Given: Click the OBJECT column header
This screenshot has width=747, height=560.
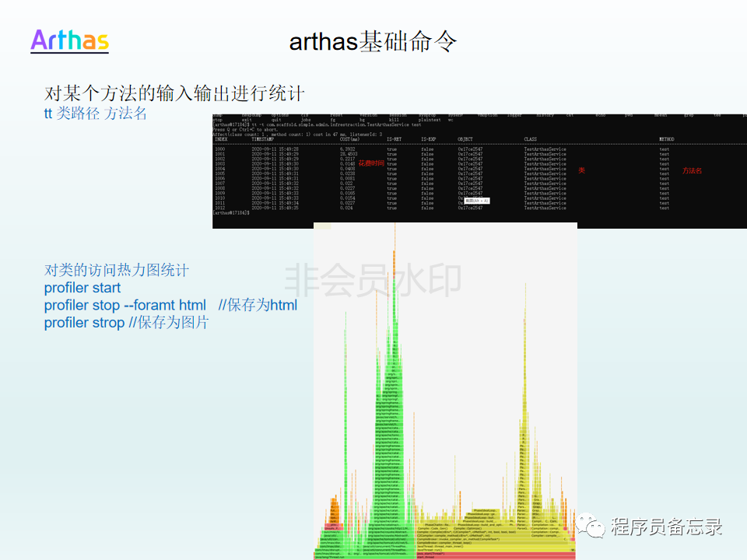Looking at the screenshot, I should point(465,139).
